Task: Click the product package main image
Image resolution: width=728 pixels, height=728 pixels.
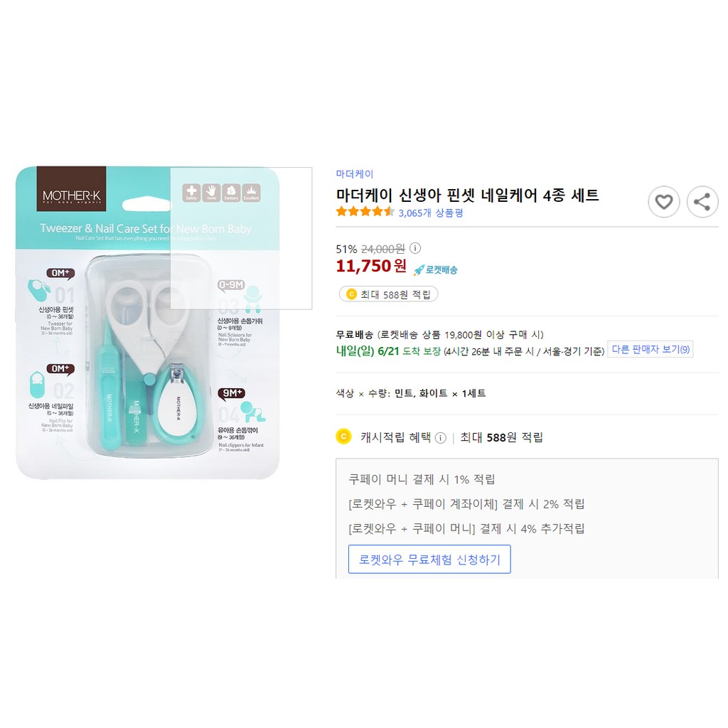Action: pos(148,323)
